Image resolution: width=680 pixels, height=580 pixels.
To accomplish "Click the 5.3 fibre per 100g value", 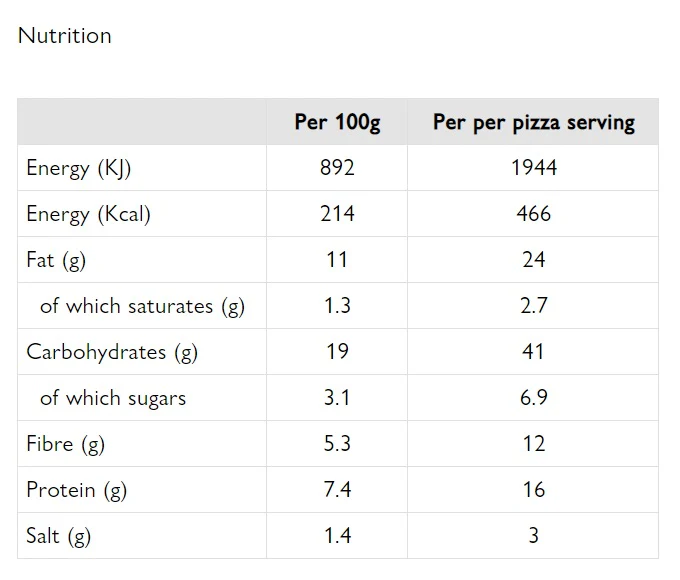I will (337, 444).
